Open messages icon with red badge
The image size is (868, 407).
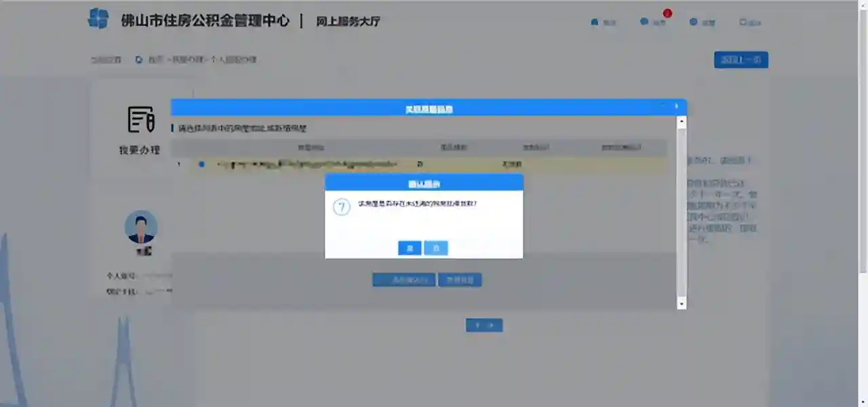[x=644, y=22]
